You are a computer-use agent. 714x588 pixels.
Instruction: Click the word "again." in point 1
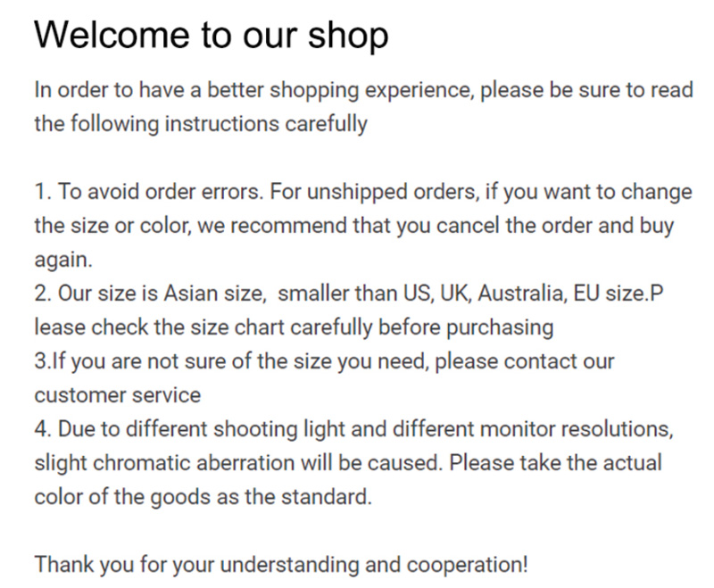point(62,260)
